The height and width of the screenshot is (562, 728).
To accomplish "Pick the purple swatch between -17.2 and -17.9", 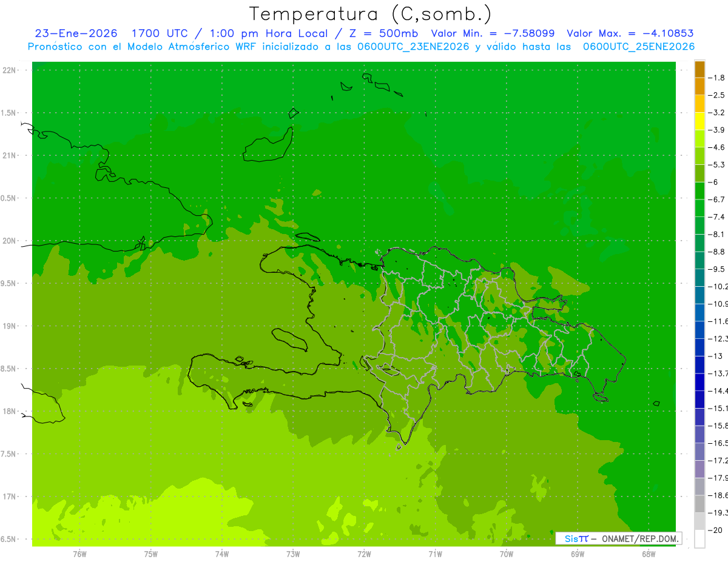I will pyautogui.click(x=699, y=469).
